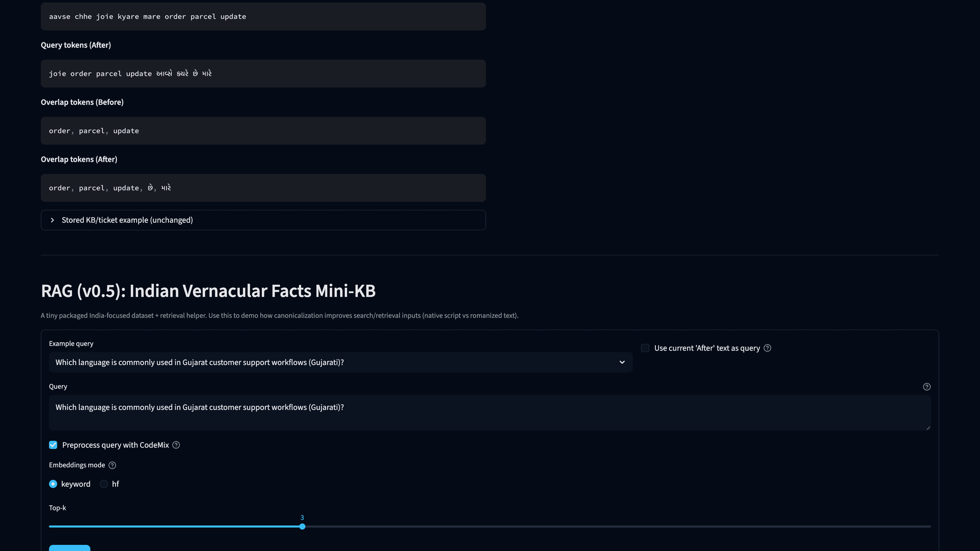Enable 'Use current After text as query'
This screenshot has height=551, width=980.
click(645, 348)
